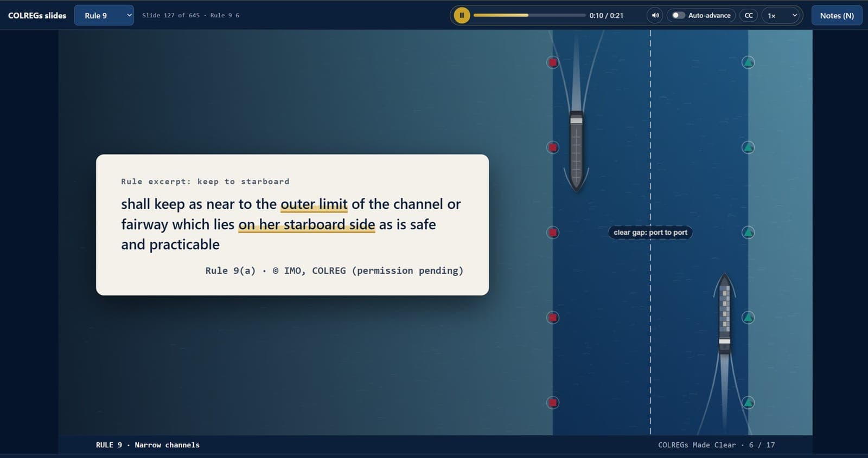Click the 'COLREGs Made Clear · 6 / 17' footer
Viewport: 868px width, 458px height.
pos(716,445)
